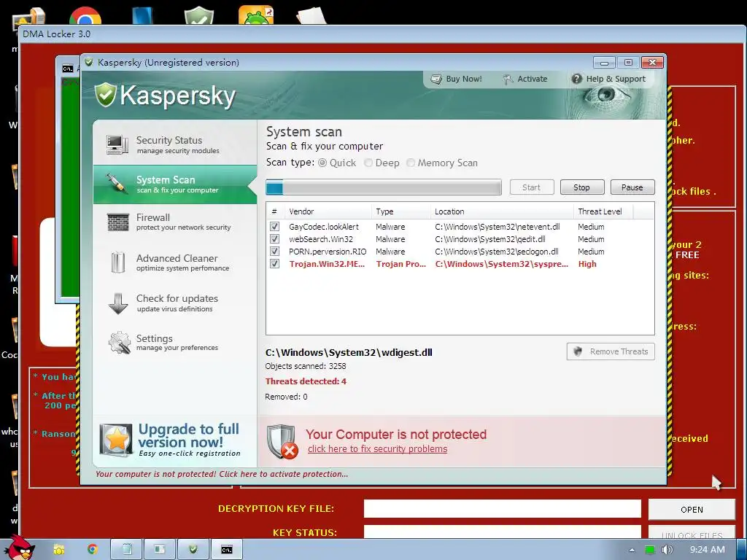Screen dimensions: 747x560
Task: Click the Firewall brick wall icon
Action: [117, 222]
